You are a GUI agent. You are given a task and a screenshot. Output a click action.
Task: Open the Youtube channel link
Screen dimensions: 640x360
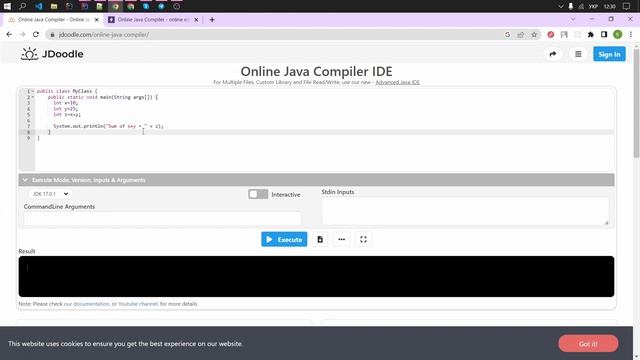coord(138,304)
